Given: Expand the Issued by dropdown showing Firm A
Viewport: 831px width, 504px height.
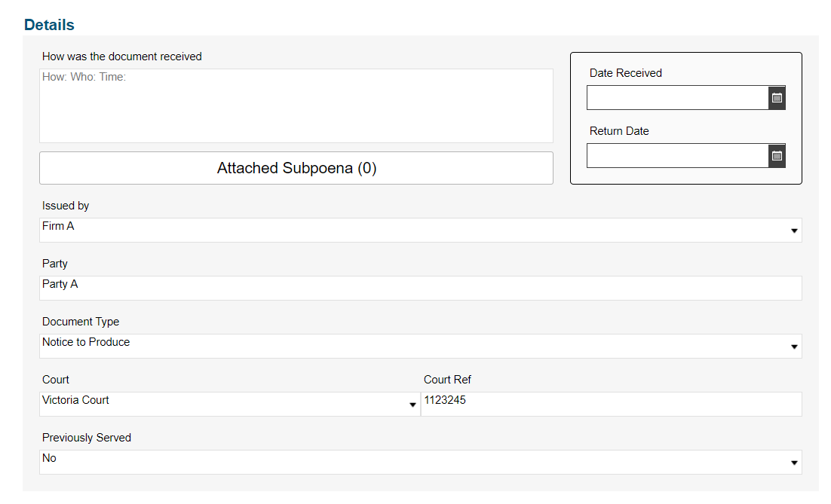Looking at the screenshot, I should tap(793, 231).
